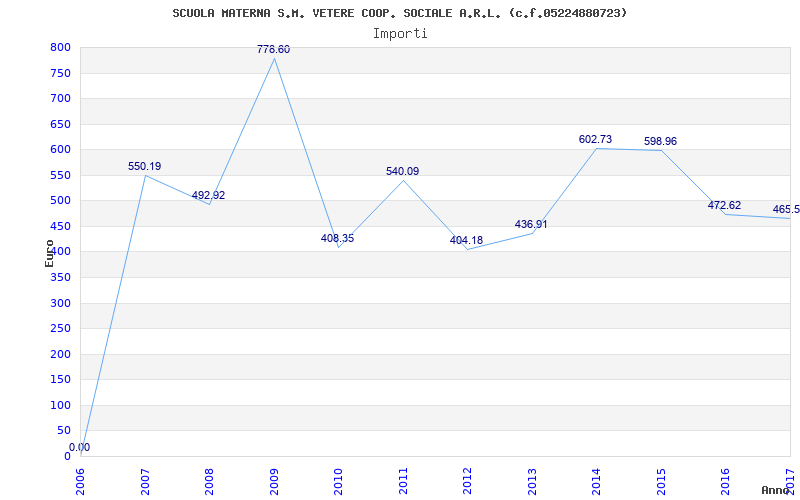Click the 2012 x-axis year label
The width and height of the screenshot is (800, 500).
tap(467, 482)
